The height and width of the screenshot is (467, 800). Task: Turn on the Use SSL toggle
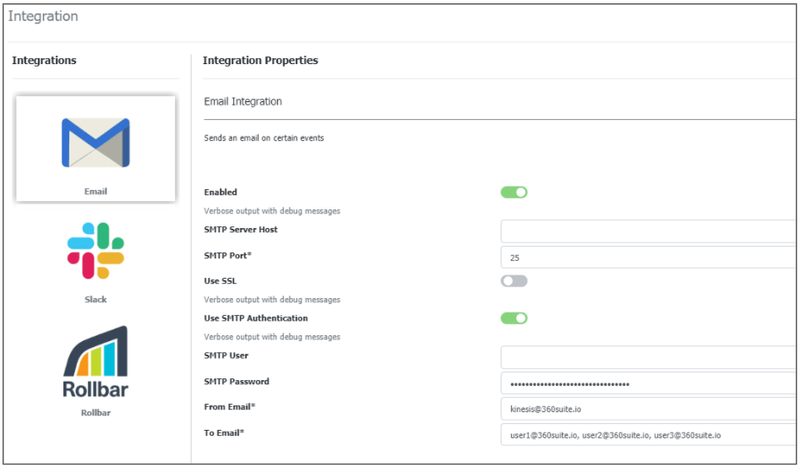click(x=514, y=281)
